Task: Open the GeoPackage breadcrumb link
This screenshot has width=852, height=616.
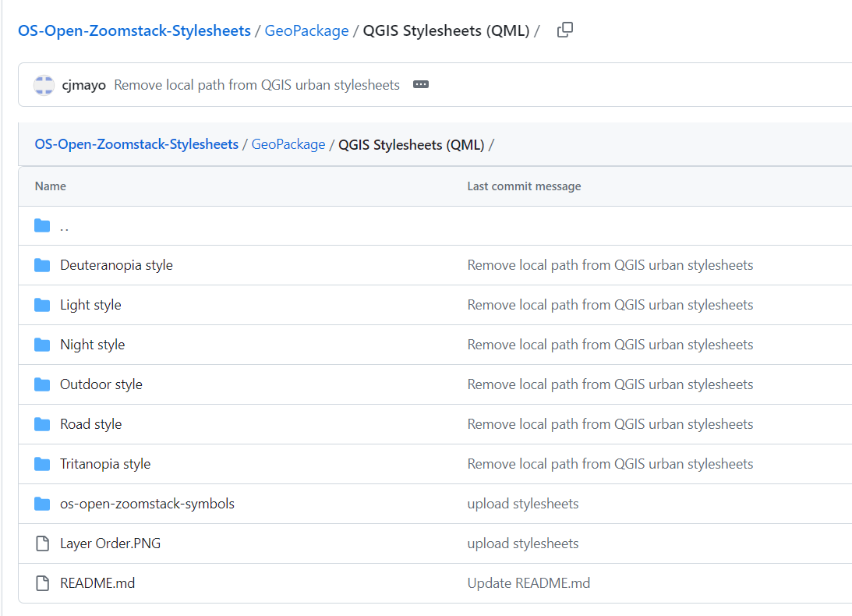Action: coord(306,30)
